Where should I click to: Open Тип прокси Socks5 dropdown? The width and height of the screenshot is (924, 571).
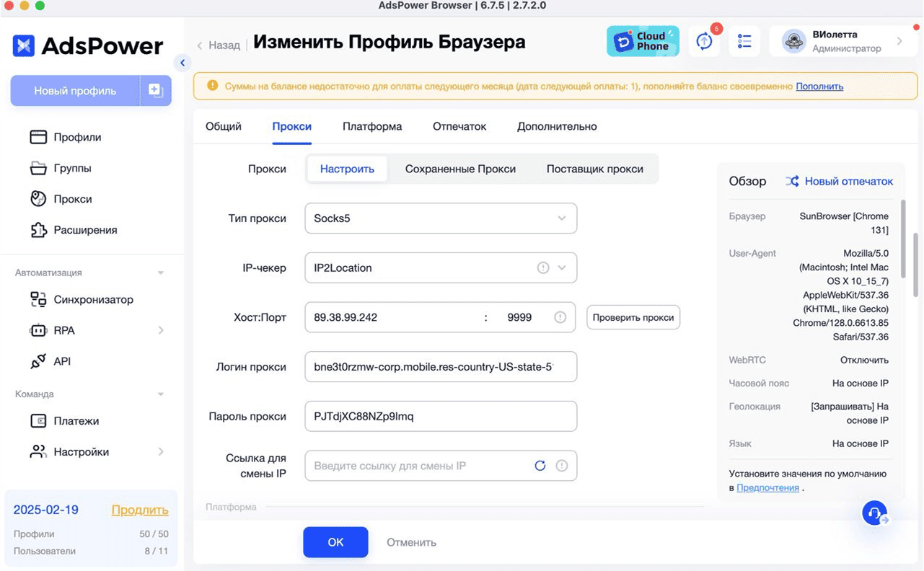click(441, 218)
